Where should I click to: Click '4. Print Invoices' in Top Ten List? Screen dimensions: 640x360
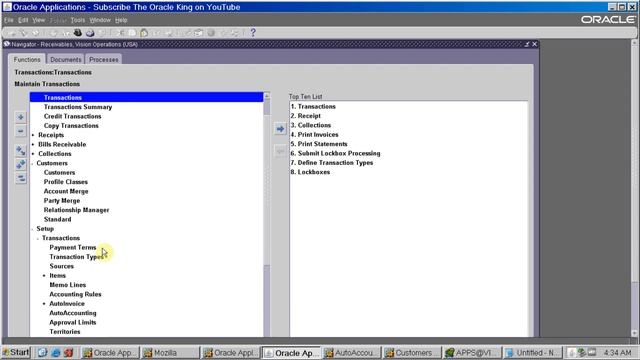(315, 135)
